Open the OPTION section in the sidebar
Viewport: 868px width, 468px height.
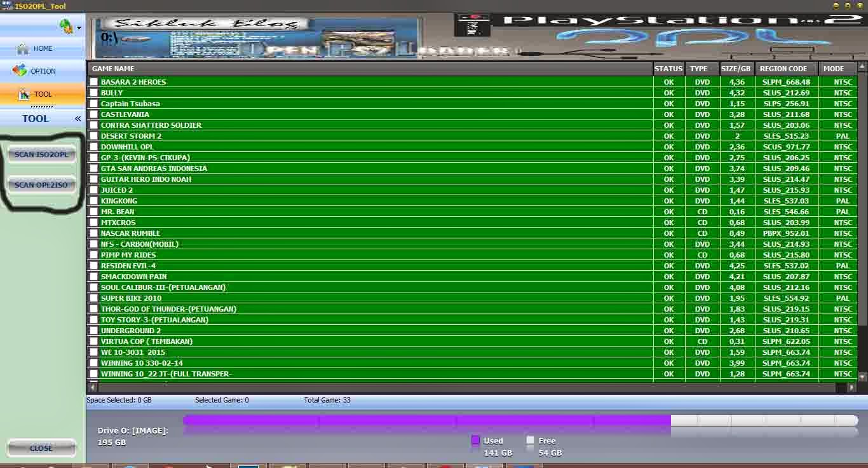[43, 71]
